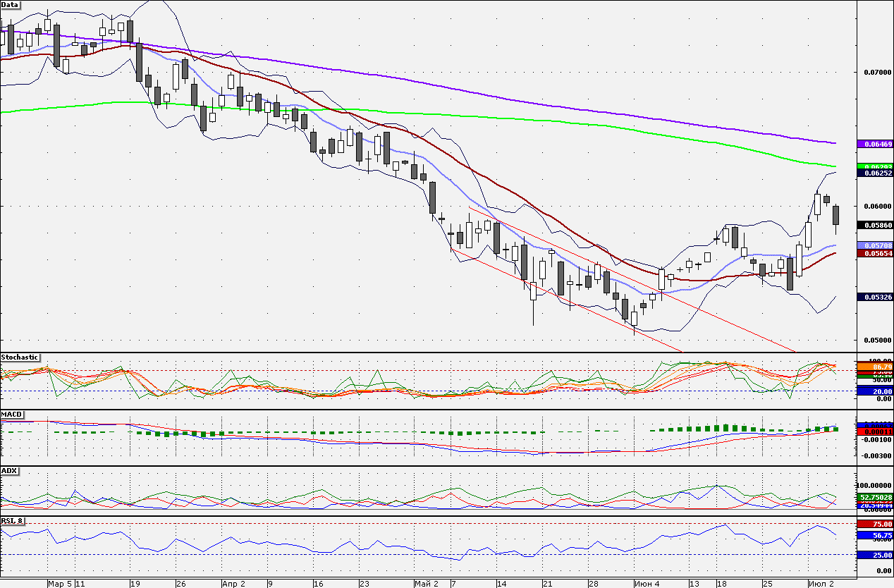The image size is (894, 588).
Task: Click the RSI, 8 panel label
Action: point(14,520)
